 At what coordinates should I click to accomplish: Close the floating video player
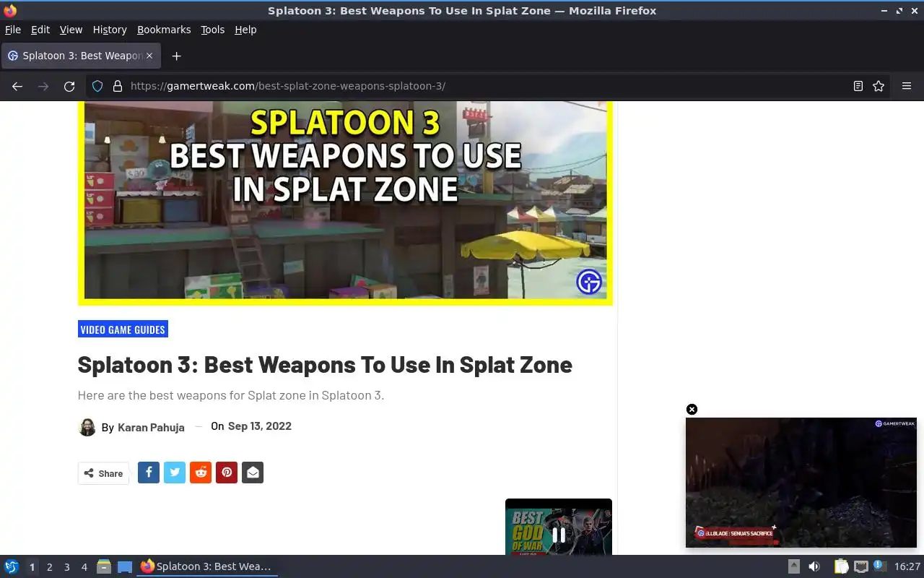[x=692, y=409]
